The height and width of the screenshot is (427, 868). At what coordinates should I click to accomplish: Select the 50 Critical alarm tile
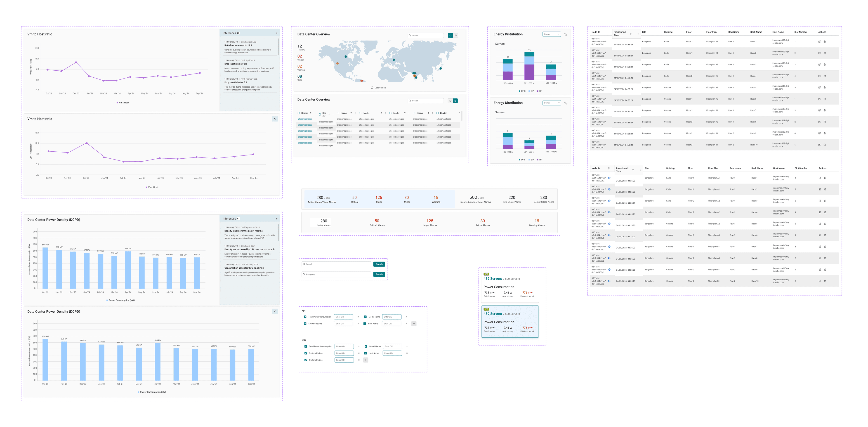click(x=354, y=199)
